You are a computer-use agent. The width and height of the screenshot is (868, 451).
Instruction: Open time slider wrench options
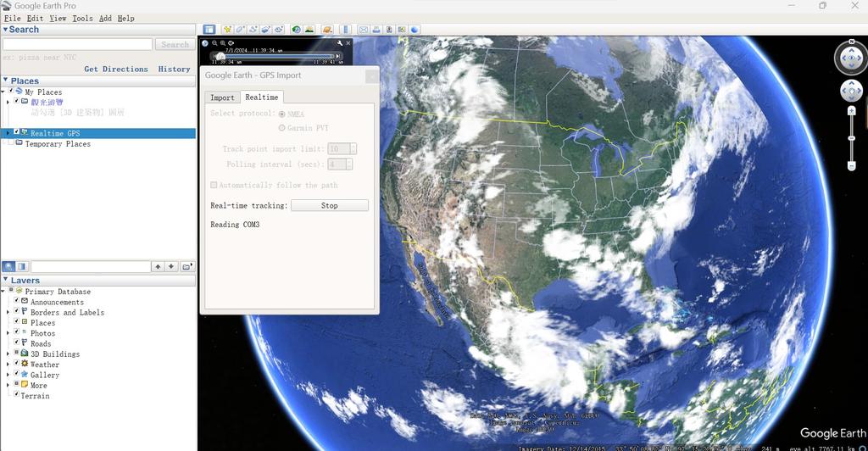(339, 43)
